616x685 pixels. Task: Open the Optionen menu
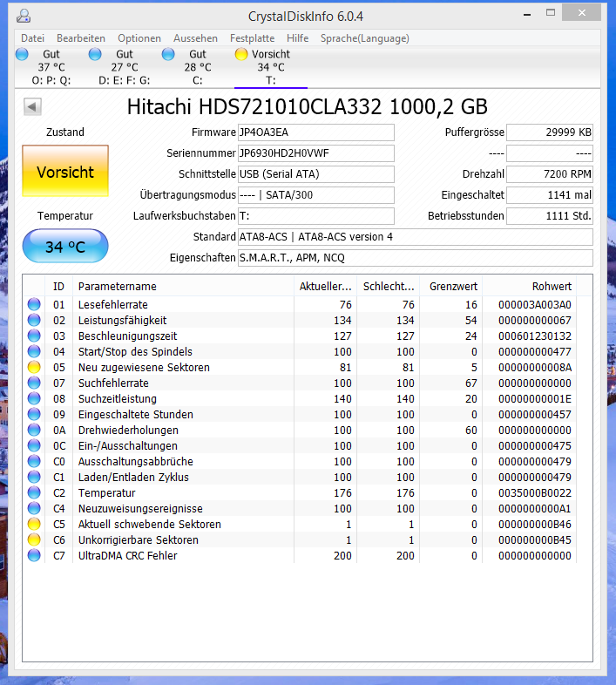click(x=139, y=38)
